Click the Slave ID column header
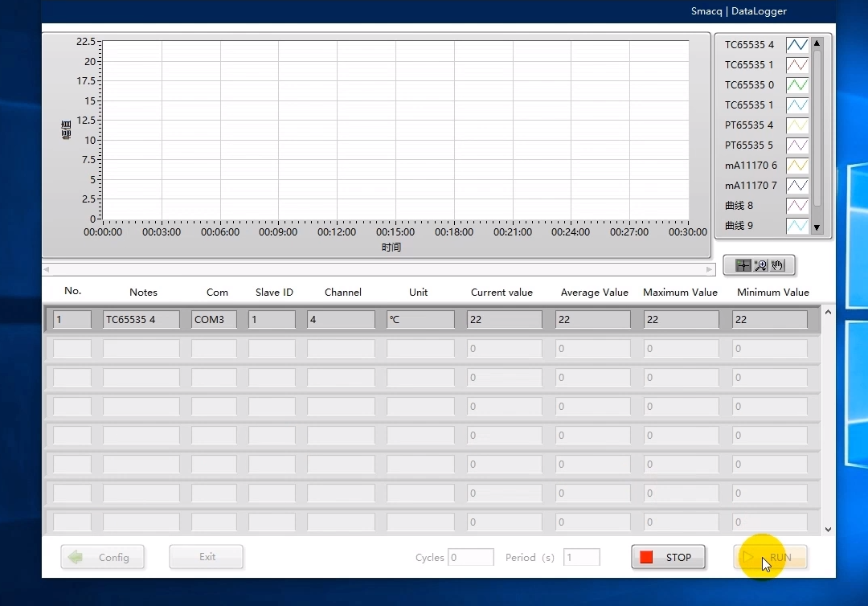 point(274,293)
